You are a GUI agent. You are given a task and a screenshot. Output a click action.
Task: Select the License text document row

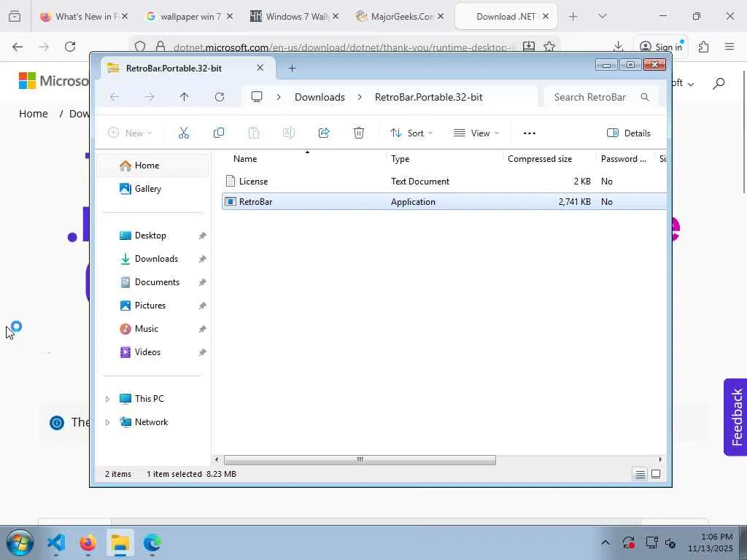[x=444, y=182]
